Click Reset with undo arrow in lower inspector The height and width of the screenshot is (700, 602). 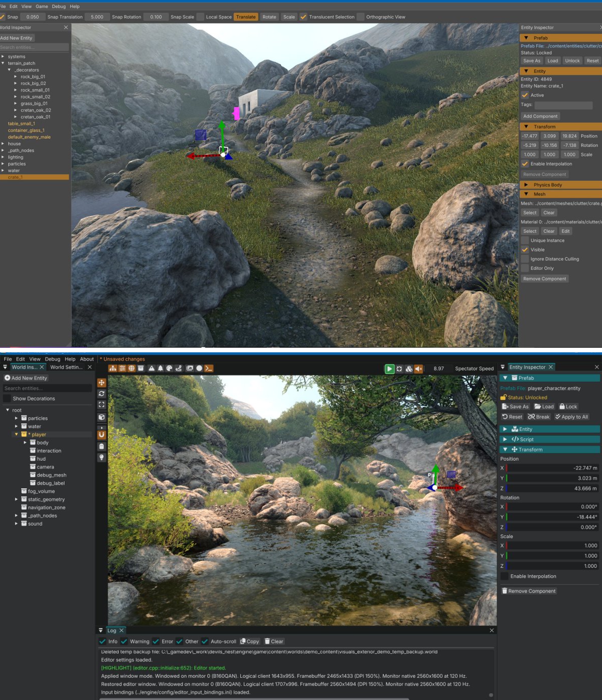512,417
